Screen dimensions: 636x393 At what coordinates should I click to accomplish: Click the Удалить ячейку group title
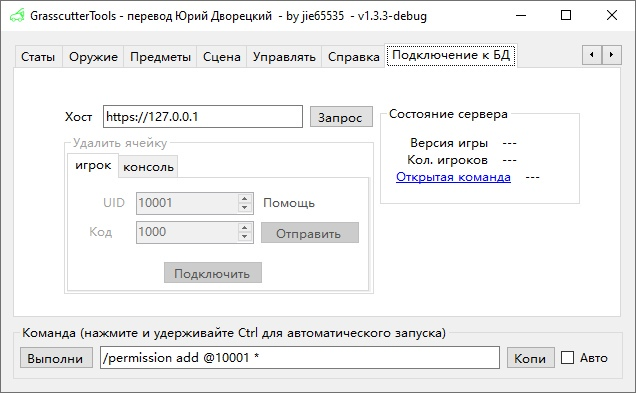120,143
